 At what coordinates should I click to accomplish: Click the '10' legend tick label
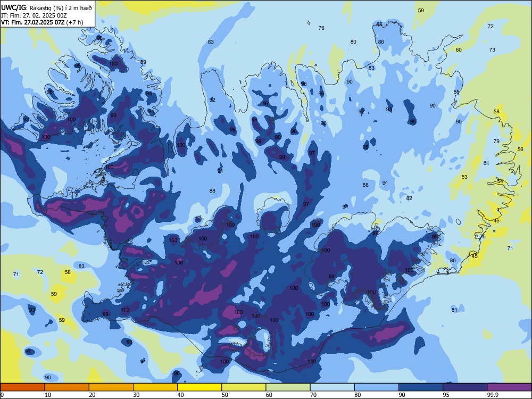48,395
